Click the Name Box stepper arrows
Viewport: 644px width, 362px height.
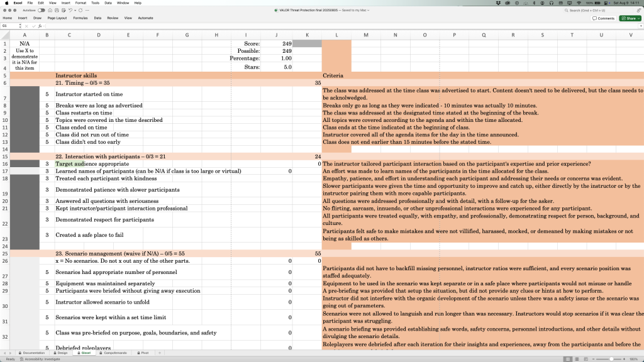[x=19, y=26]
